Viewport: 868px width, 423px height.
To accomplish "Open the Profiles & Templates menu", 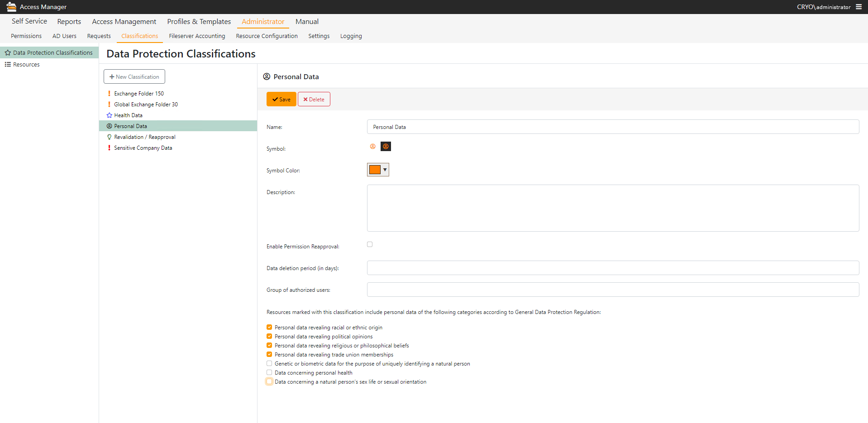I will point(199,22).
